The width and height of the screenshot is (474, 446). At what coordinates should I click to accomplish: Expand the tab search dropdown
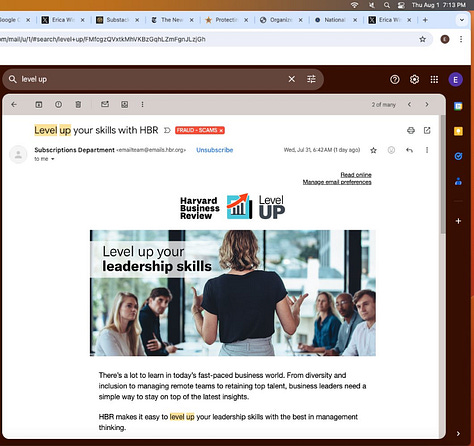(x=462, y=20)
